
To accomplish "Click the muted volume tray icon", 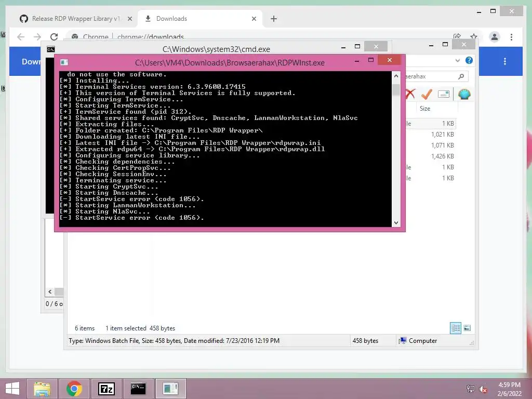I will pos(483,389).
